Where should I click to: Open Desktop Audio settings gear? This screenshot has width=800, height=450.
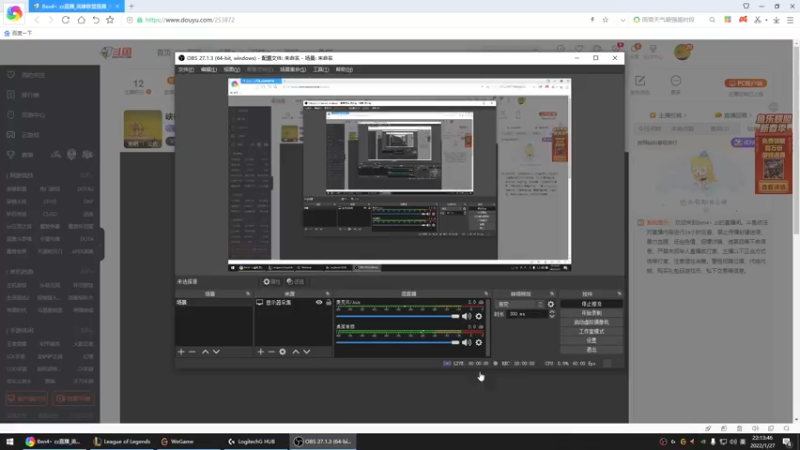coord(479,342)
